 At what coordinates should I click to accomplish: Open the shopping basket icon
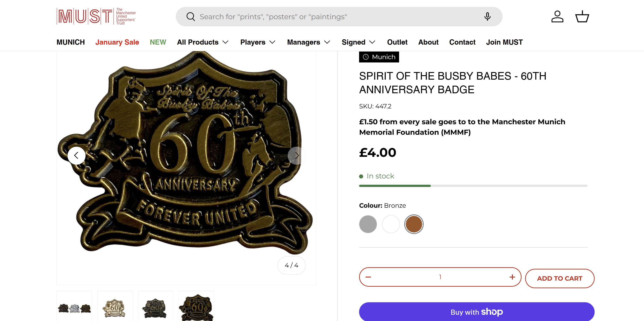click(582, 17)
